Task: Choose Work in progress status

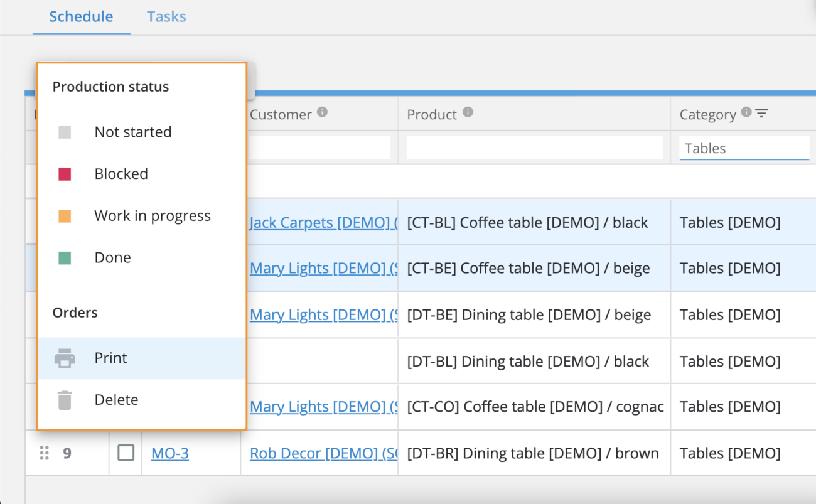Action: (152, 216)
